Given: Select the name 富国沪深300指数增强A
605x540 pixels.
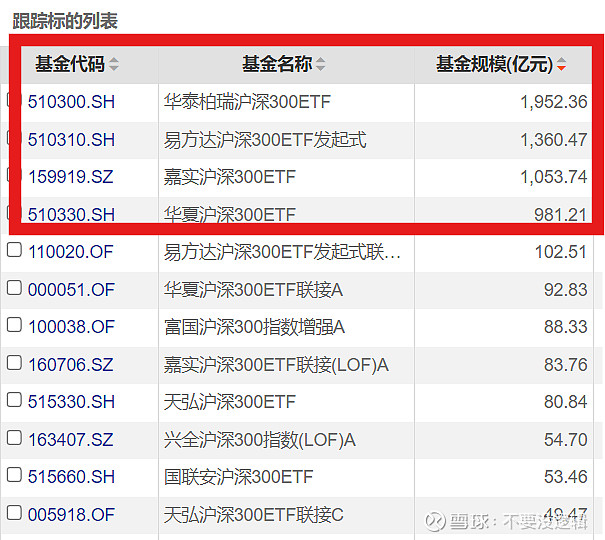Looking at the screenshot, I should (254, 327).
